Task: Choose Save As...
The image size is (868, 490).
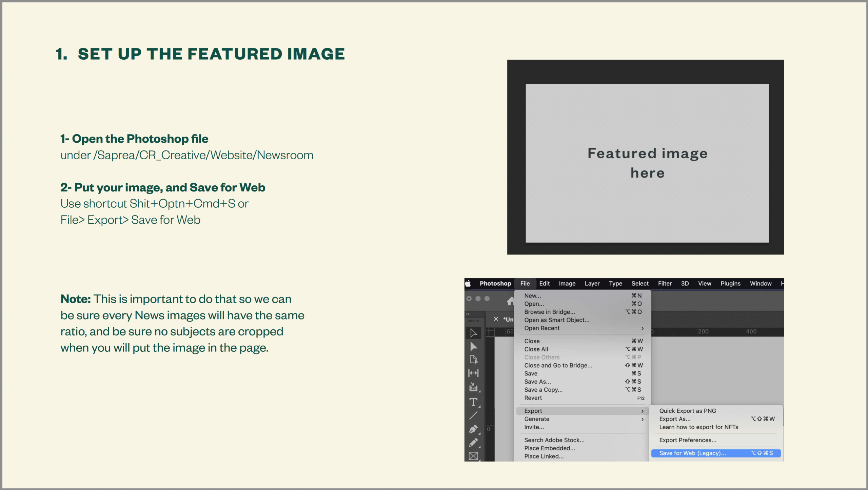Action: (x=583, y=382)
